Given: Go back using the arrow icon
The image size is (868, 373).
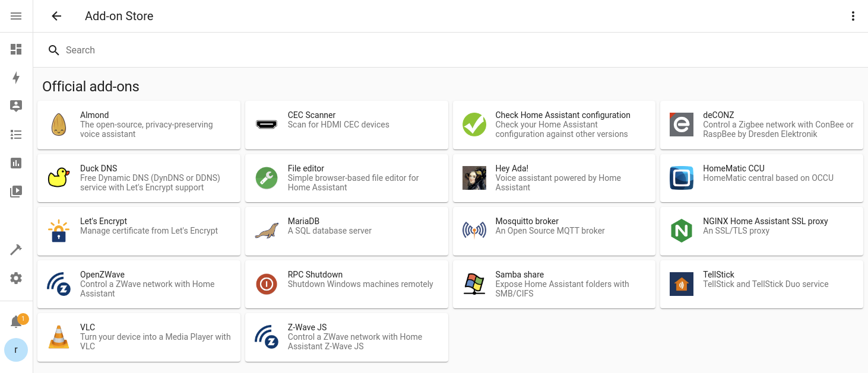Looking at the screenshot, I should [56, 16].
